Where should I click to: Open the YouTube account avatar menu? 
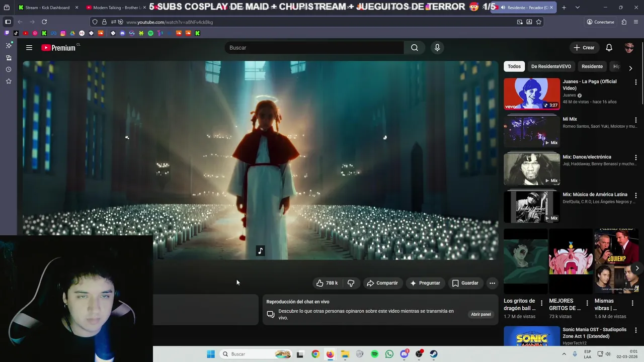click(x=629, y=48)
